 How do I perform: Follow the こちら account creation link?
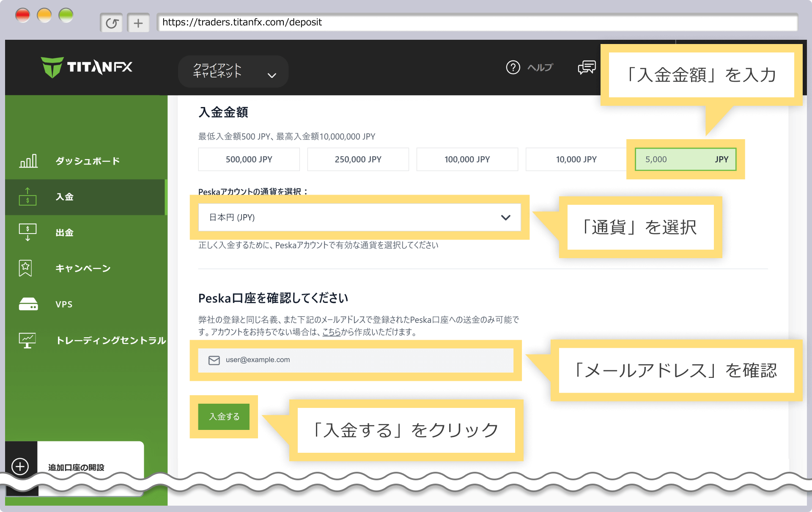332,332
